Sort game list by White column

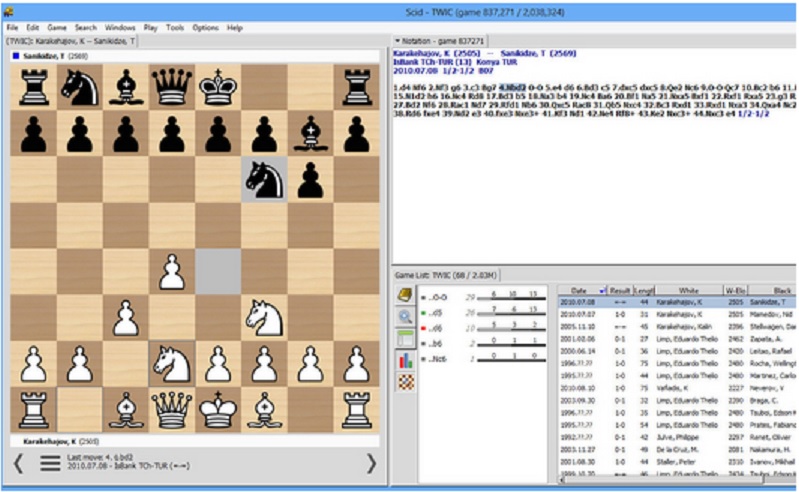coord(688,290)
